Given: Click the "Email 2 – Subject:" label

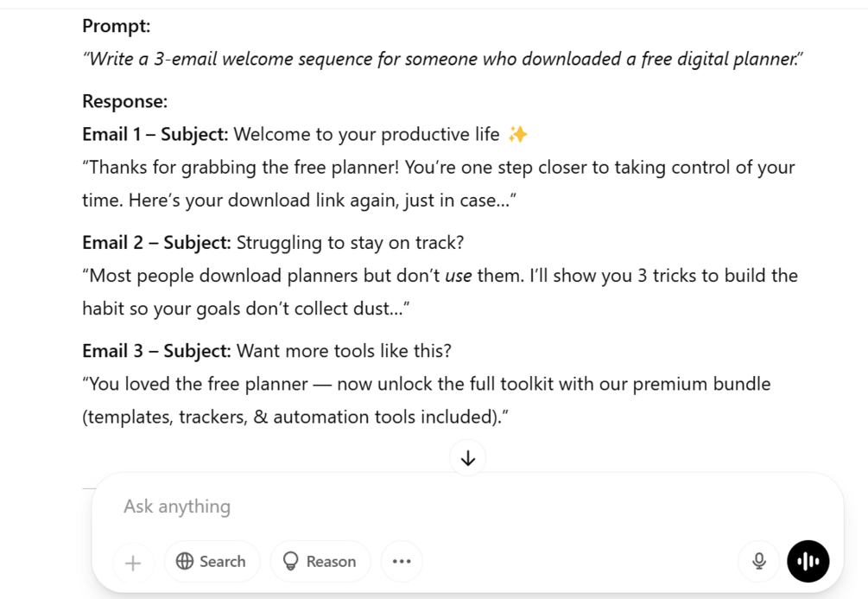Looking at the screenshot, I should click(156, 243).
